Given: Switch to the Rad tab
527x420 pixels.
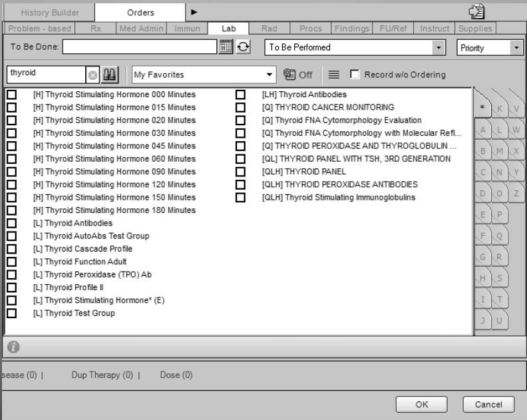Looking at the screenshot, I should coord(269,29).
